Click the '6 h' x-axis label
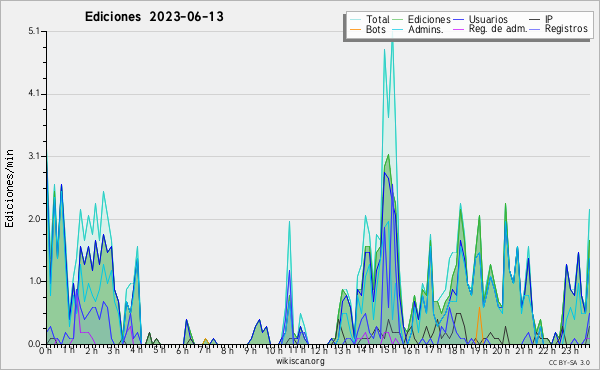Screen dimensions: 600x370 point(182,350)
